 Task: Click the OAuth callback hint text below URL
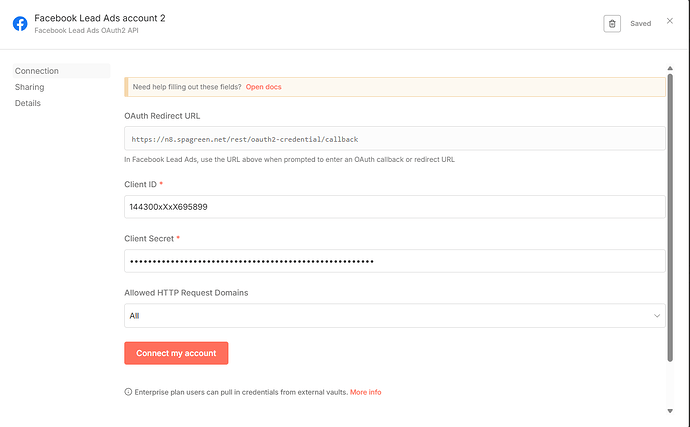289,159
